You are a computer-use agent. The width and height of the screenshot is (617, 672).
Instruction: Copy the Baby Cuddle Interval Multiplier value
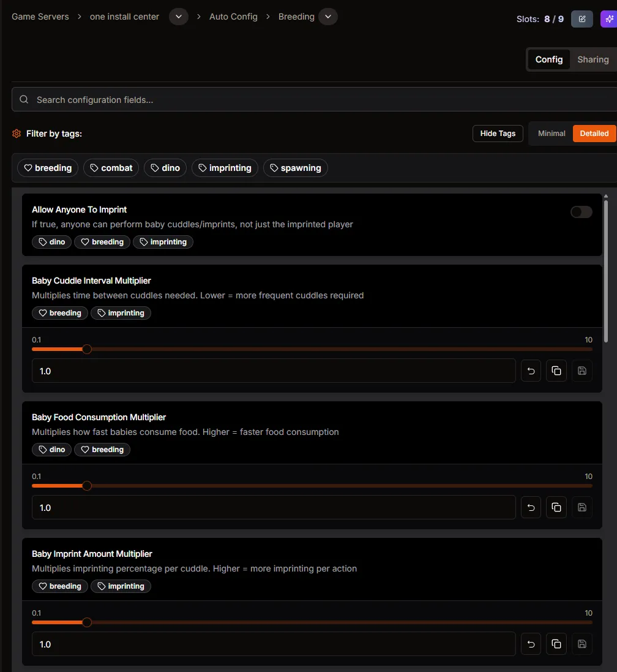556,371
